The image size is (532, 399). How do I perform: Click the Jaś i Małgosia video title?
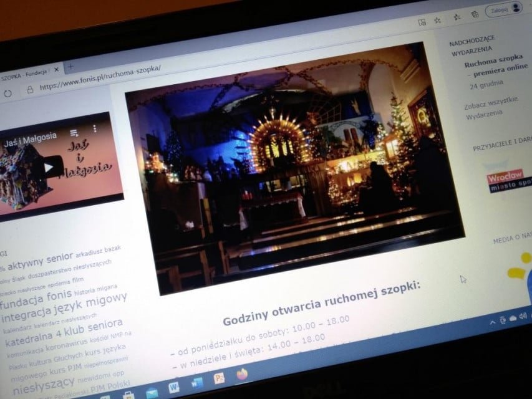[x=30, y=140]
